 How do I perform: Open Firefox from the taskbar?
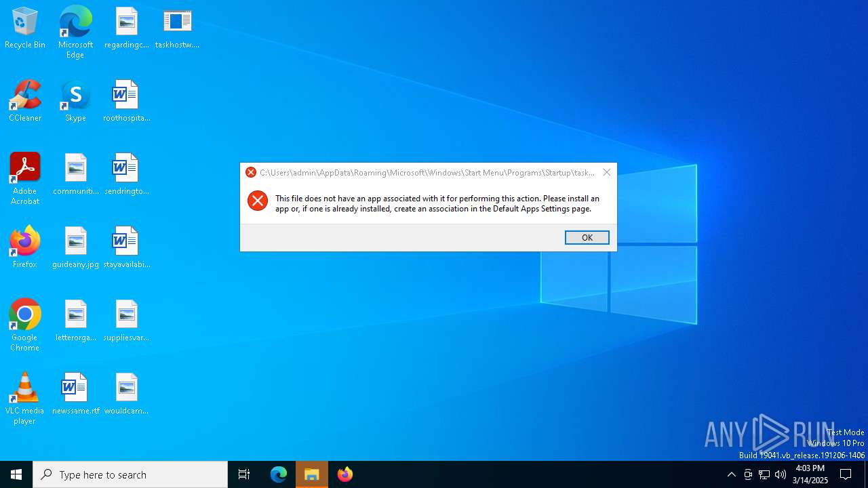(x=345, y=474)
